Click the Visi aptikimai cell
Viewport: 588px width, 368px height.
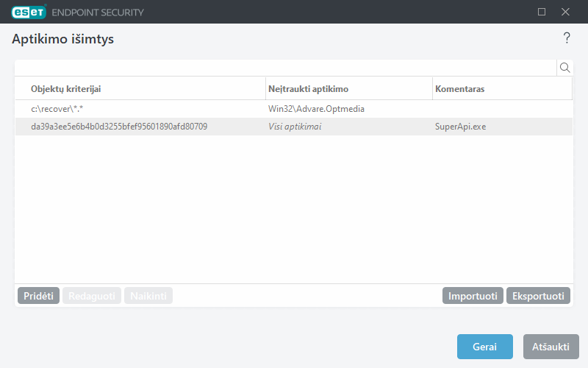click(295, 127)
